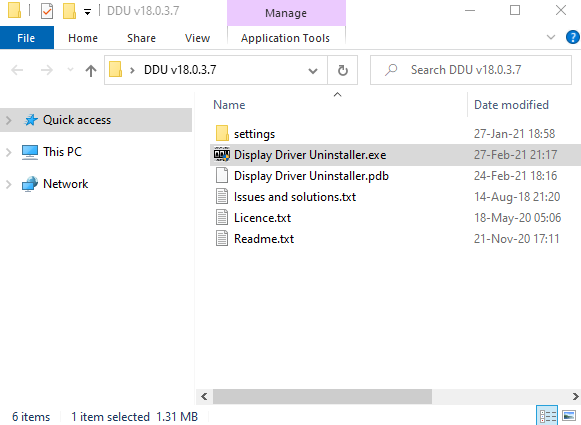The image size is (581, 425).
Task: Open the address bar history dropdown
Action: coord(313,70)
